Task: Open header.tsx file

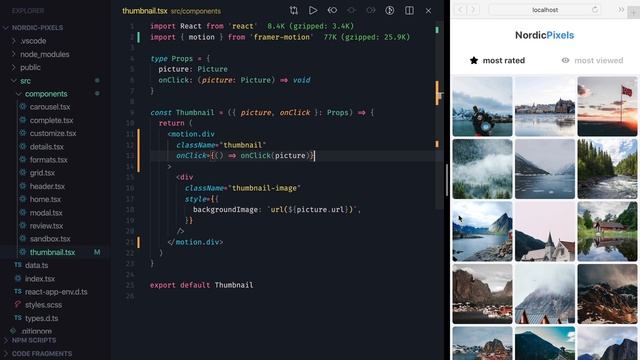Action: click(x=47, y=186)
